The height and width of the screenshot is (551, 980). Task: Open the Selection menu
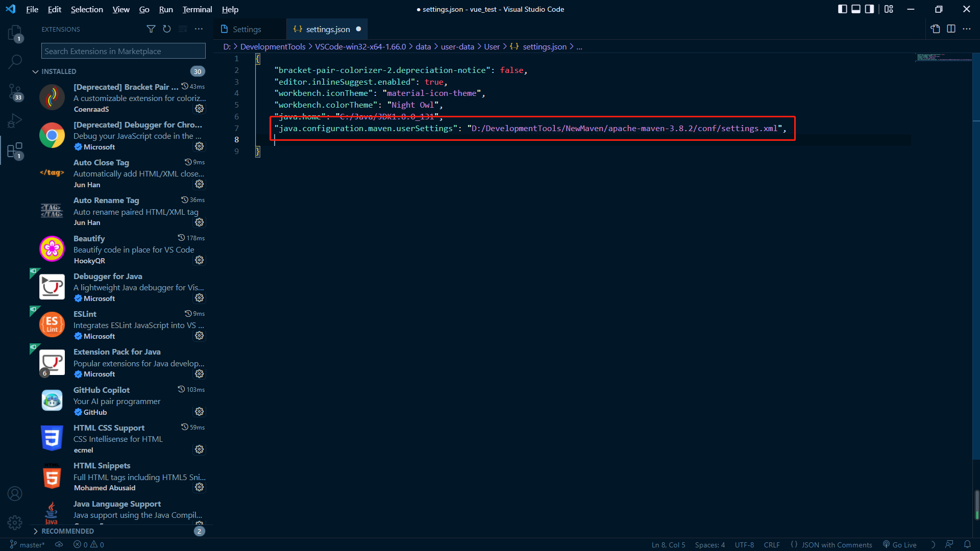[87, 9]
